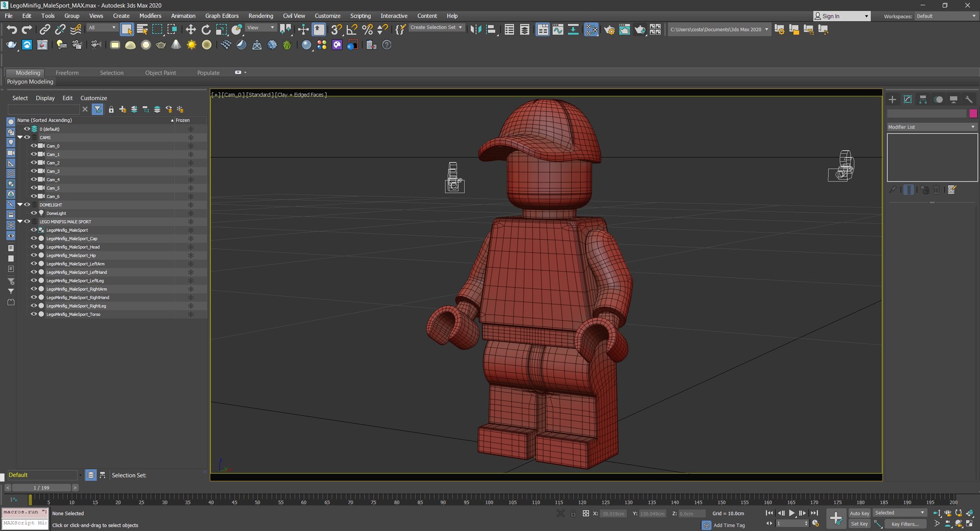The width and height of the screenshot is (980, 531).
Task: Open the Schematic View icon
Action: click(x=573, y=30)
